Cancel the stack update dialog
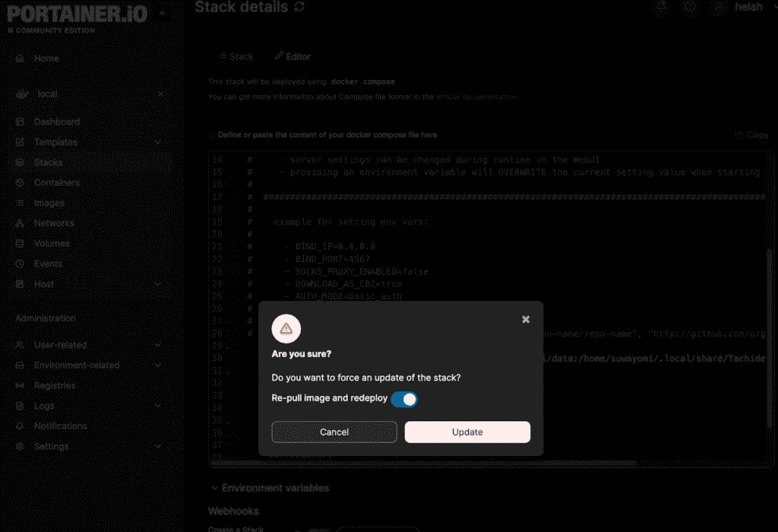The width and height of the screenshot is (778, 532). point(334,432)
